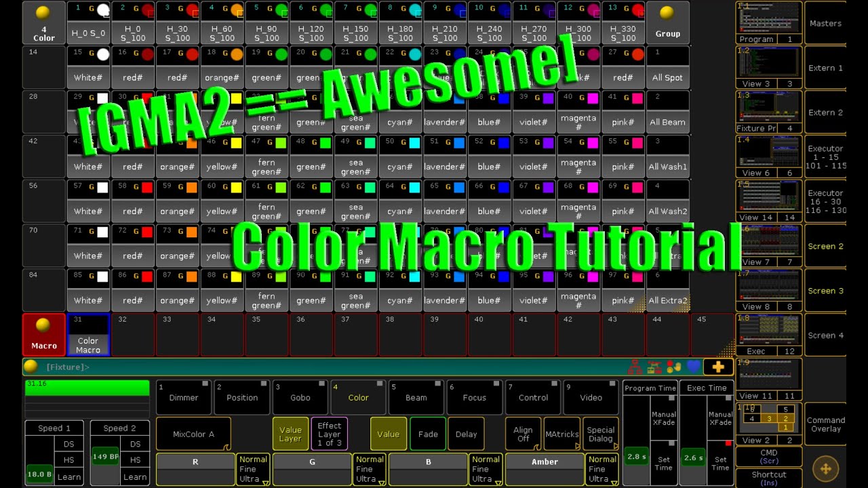Toggle the Delay layer button
868x488 pixels.
point(467,434)
